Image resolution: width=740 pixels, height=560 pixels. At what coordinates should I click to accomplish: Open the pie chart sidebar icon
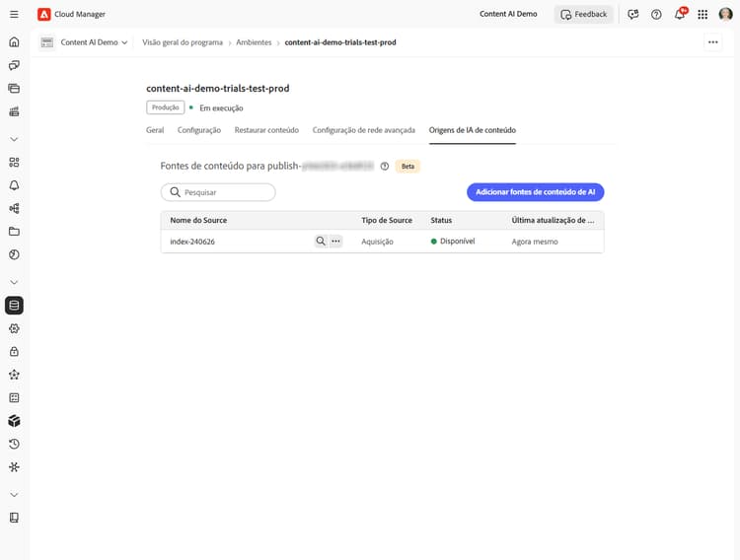point(14,254)
